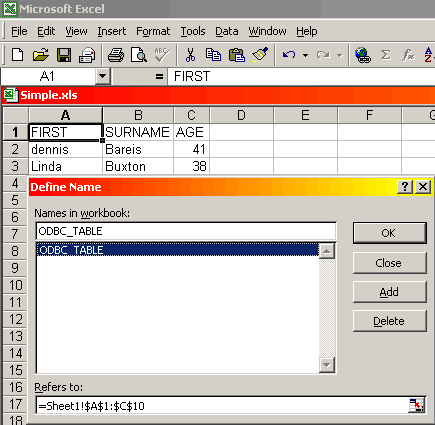Open the Name Box dropdown arrow
The height and width of the screenshot is (425, 435).
tap(102, 77)
